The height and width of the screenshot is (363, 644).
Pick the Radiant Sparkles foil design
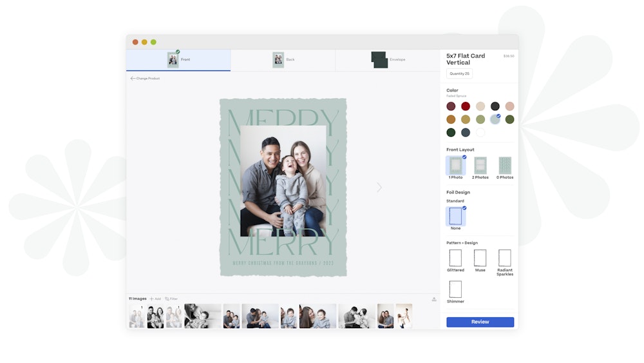click(504, 258)
